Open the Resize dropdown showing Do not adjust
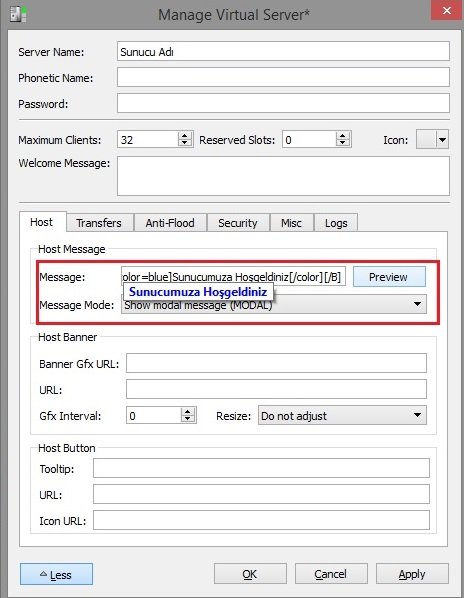 pos(342,415)
